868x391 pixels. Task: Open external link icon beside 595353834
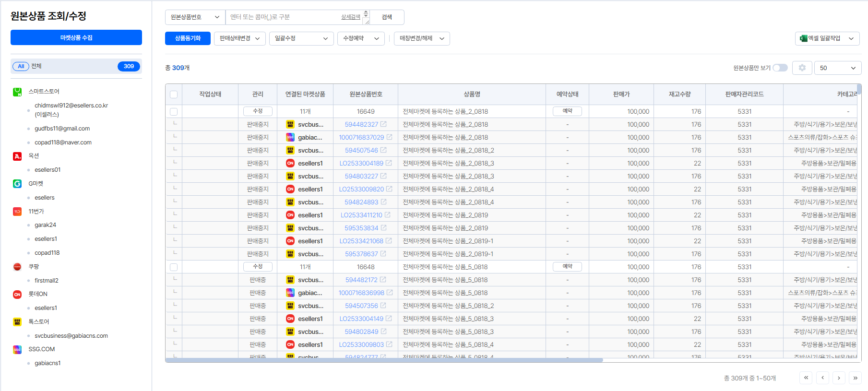383,228
